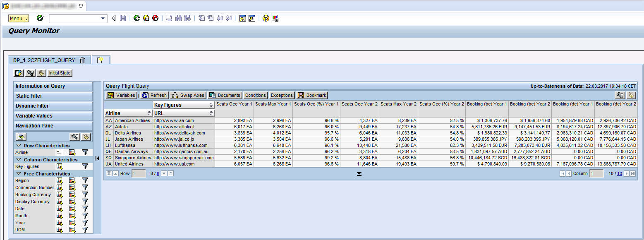The height and width of the screenshot is (240, 644).
Task: Click the drilldown icon beside Region characteristic
Action: [x=60, y=180]
